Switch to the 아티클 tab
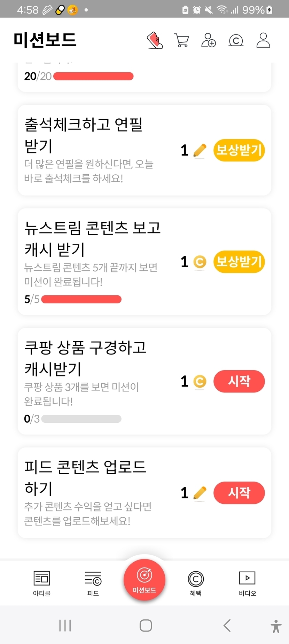Screen dimensions: 289x644 (42, 583)
